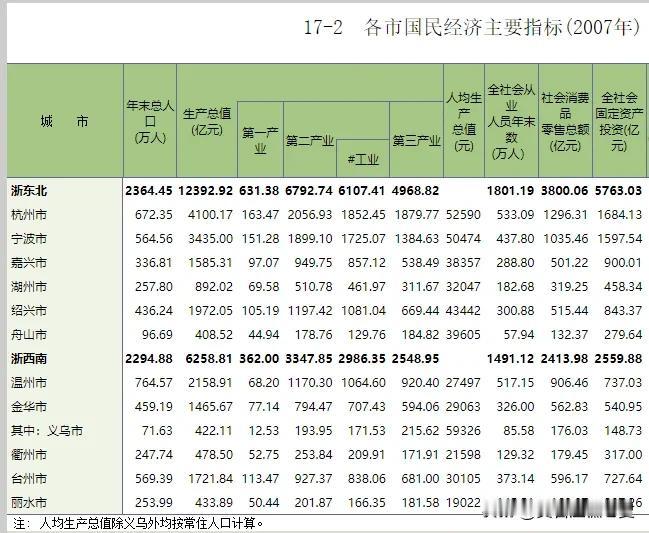Click the '第三产业' header cell

(x=416, y=141)
